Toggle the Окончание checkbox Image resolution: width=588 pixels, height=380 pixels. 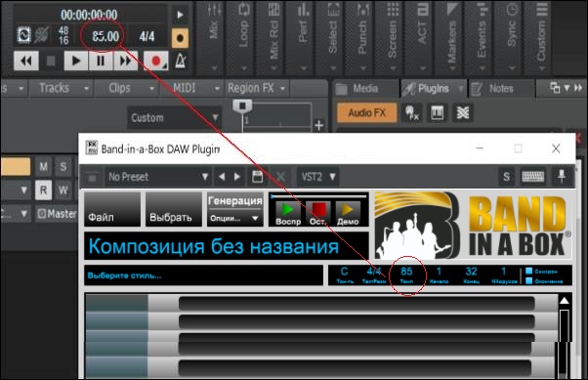pyautogui.click(x=529, y=280)
